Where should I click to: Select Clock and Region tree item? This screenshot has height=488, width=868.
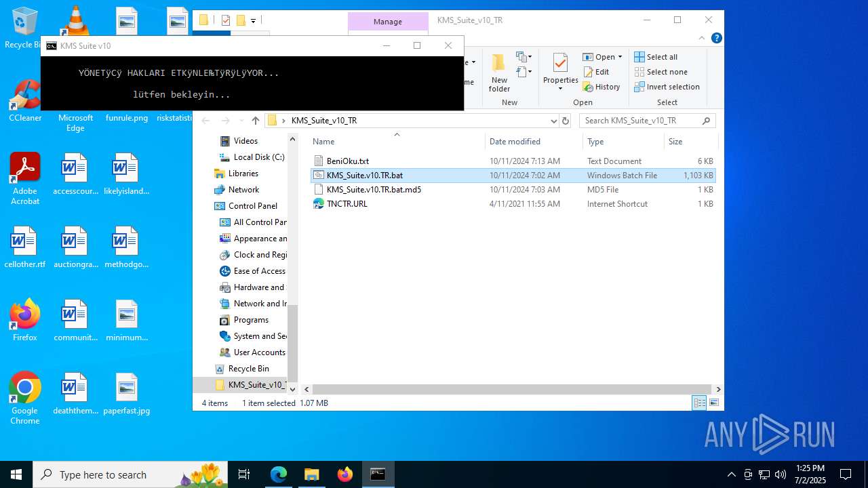click(x=254, y=255)
